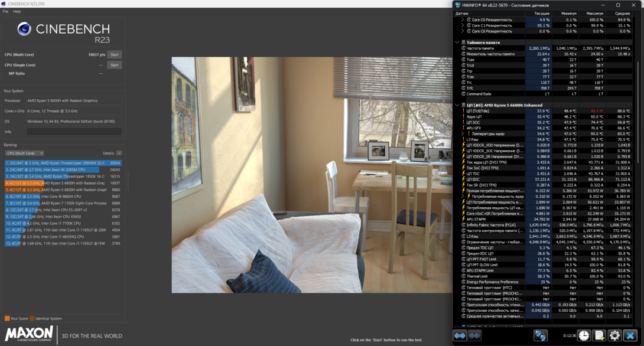Screen dimensions: 644x346
Task: Close sensors with the blue X icon
Action: tap(630, 335)
